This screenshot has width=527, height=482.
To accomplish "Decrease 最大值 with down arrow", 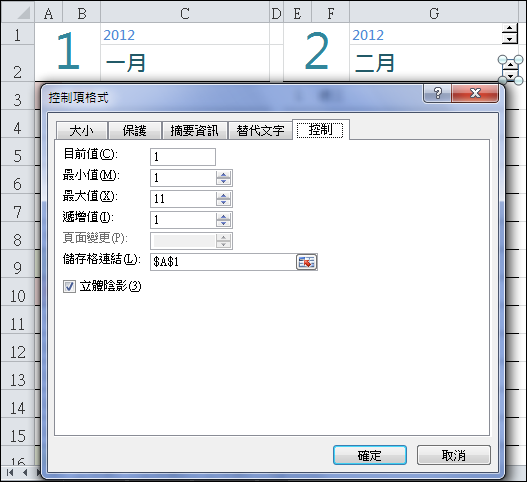I will (x=224, y=203).
